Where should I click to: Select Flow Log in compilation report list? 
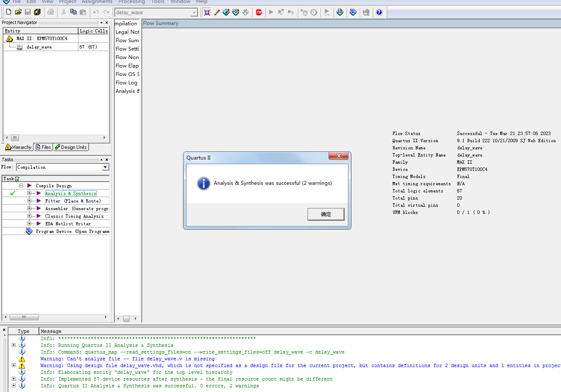pyautogui.click(x=127, y=83)
